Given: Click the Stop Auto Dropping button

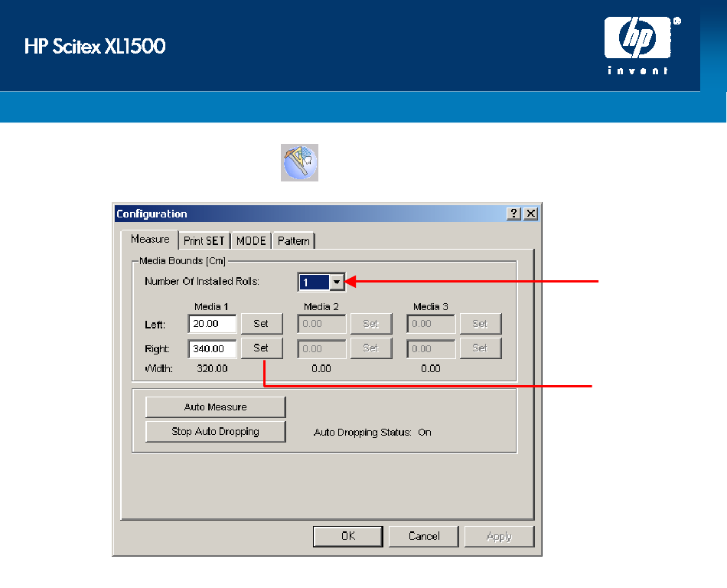Looking at the screenshot, I should (x=216, y=432).
